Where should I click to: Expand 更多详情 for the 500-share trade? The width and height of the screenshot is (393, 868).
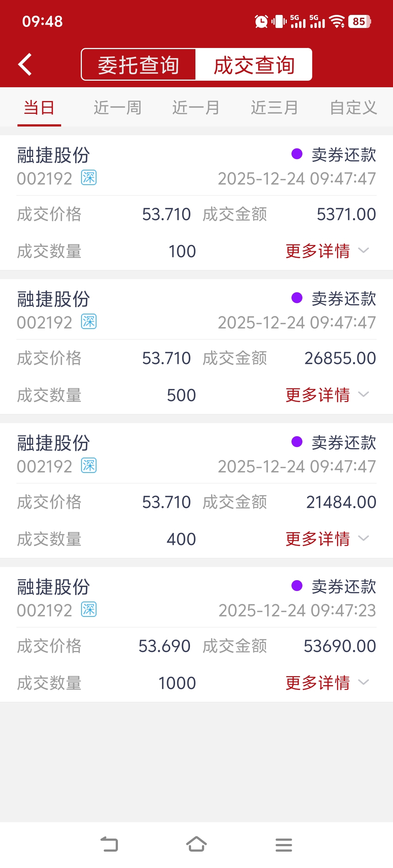(327, 395)
